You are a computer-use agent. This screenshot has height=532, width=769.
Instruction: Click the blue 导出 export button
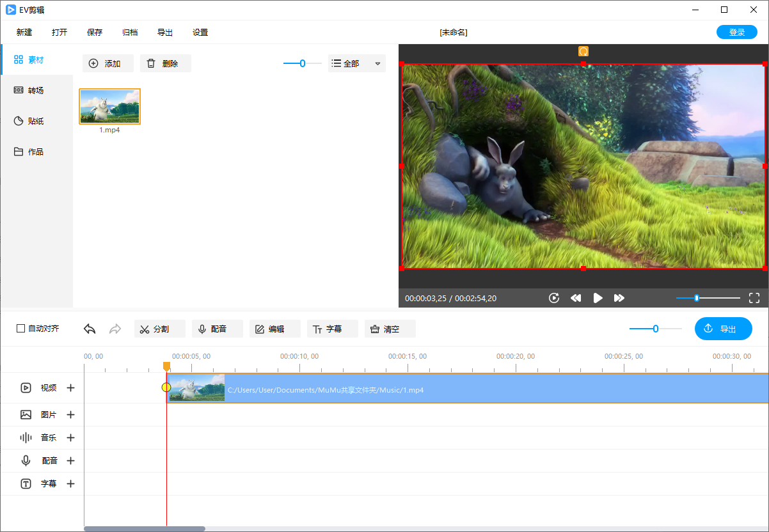click(x=723, y=329)
